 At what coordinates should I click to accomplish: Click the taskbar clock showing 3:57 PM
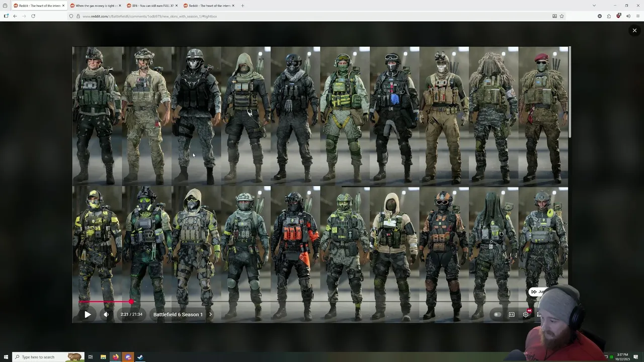click(x=622, y=357)
